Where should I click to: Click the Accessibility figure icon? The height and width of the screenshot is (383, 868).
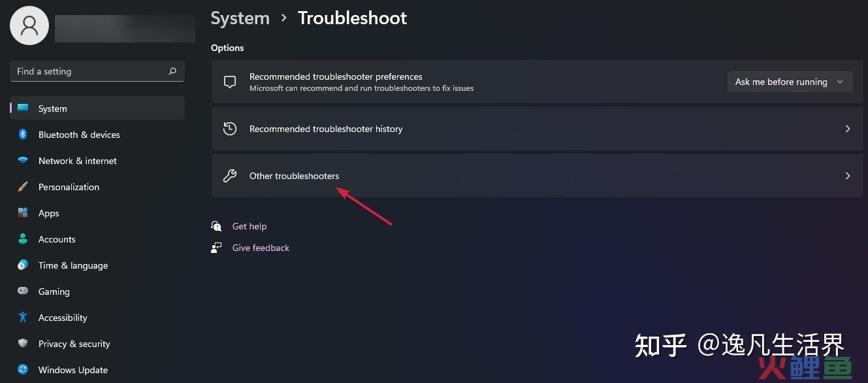[x=23, y=318]
